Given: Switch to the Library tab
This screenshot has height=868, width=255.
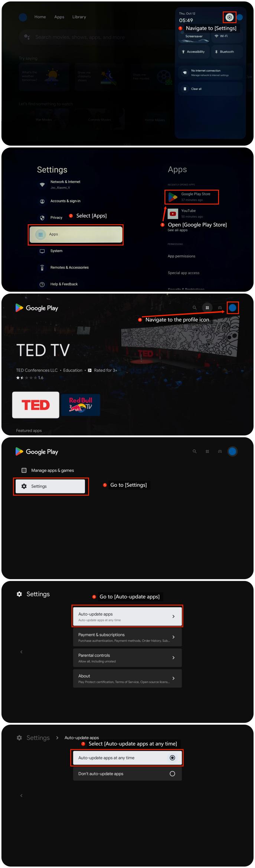Looking at the screenshot, I should [x=79, y=17].
